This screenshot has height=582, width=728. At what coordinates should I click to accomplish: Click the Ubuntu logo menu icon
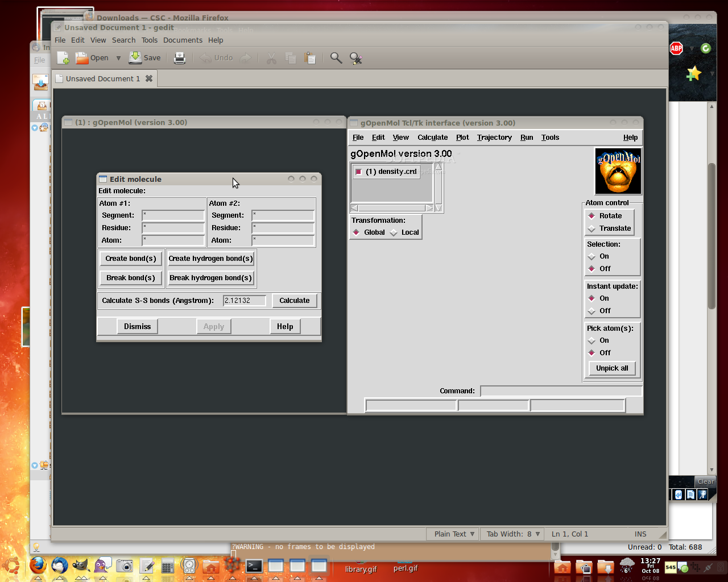11,566
